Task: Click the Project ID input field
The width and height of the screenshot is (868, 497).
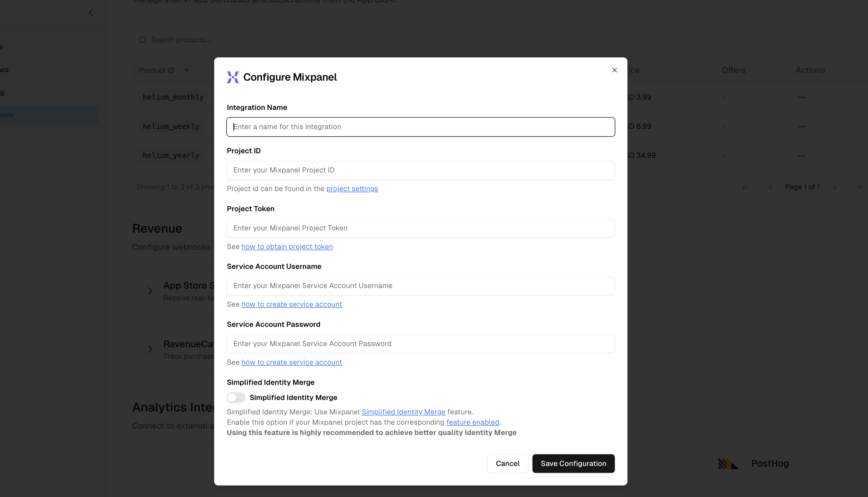Action: pyautogui.click(x=420, y=170)
